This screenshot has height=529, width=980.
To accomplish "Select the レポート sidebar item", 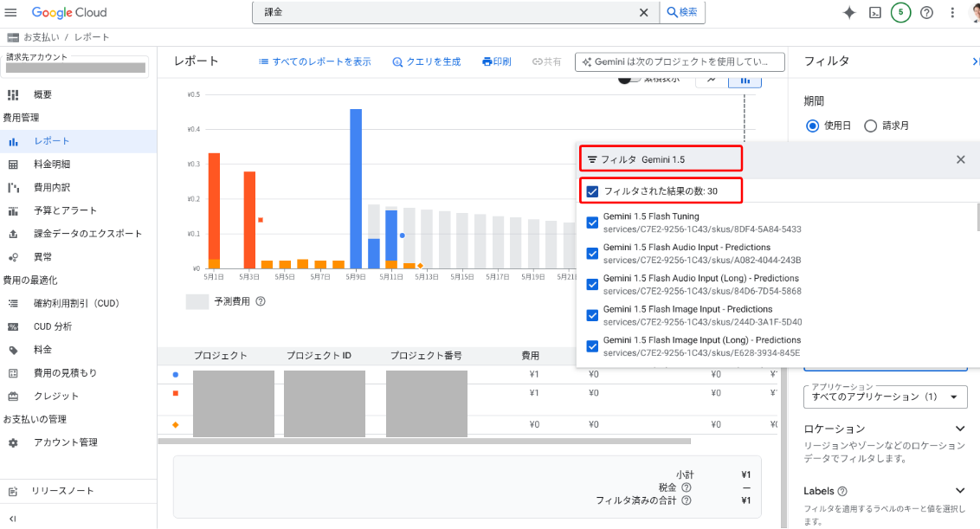I will tap(78, 141).
